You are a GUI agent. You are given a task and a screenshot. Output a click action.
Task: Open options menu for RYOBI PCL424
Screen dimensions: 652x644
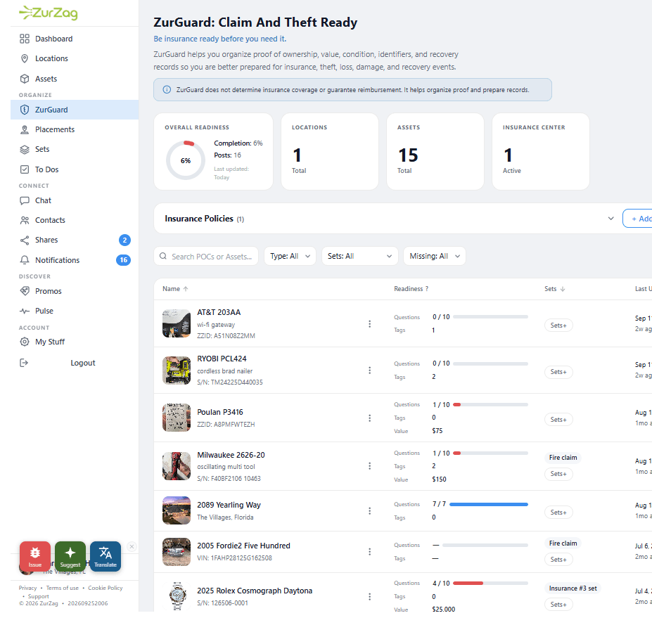click(370, 371)
